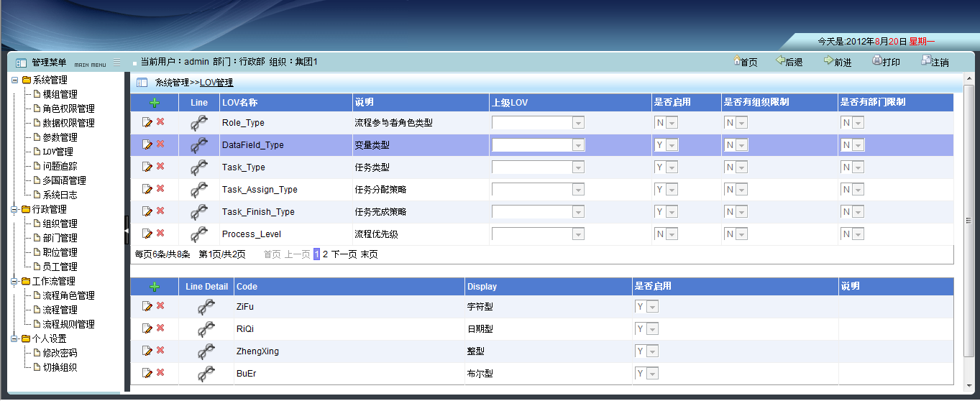Image resolution: width=980 pixels, height=401 pixels.
Task: Delete the DataField_Type row
Action: click(160, 144)
